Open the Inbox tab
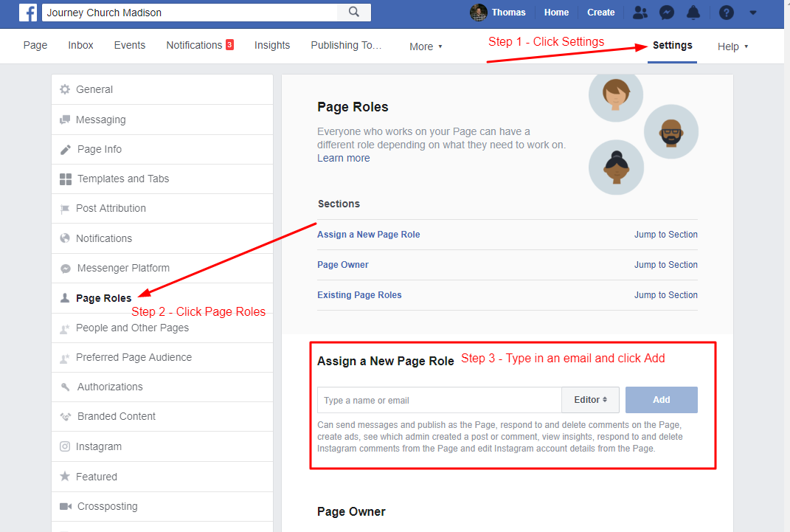 (x=80, y=45)
